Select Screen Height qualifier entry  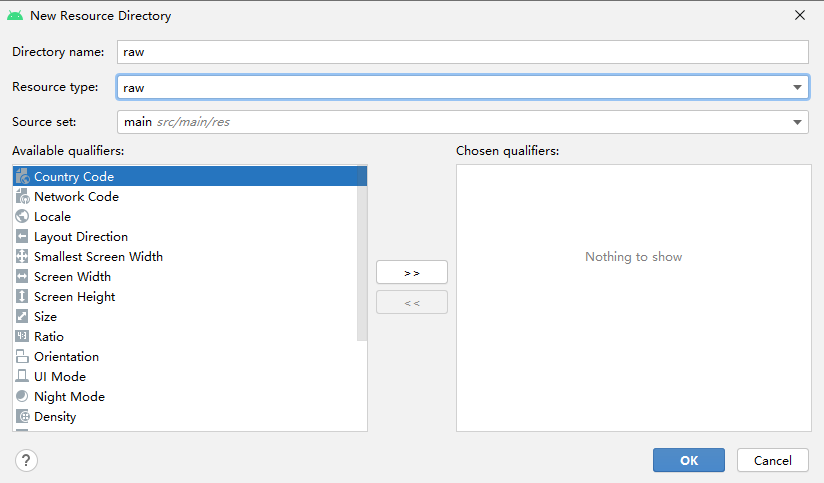(74, 297)
